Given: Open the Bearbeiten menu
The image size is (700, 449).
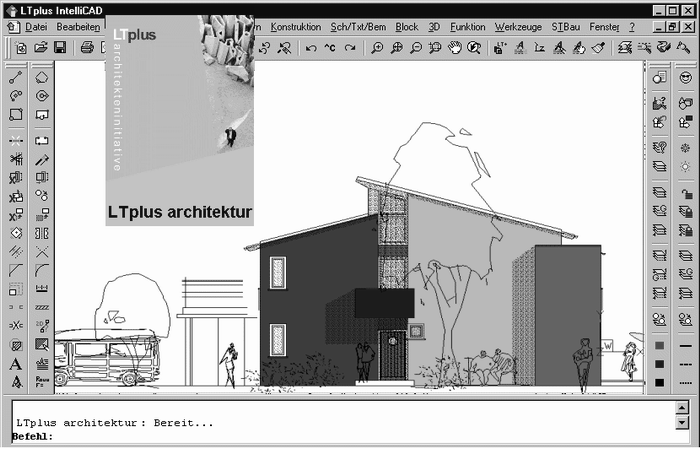Looking at the screenshot, I should [x=78, y=27].
